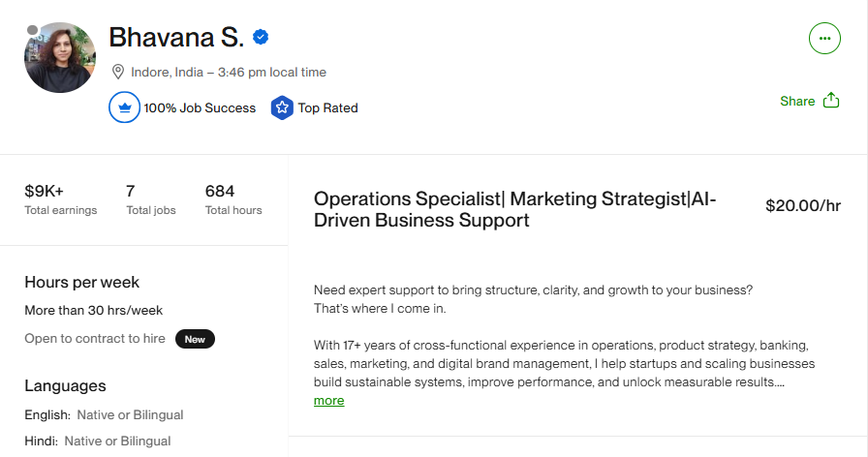This screenshot has height=457, width=868.
Task: Click the Job Success crown badge icon
Action: (124, 107)
